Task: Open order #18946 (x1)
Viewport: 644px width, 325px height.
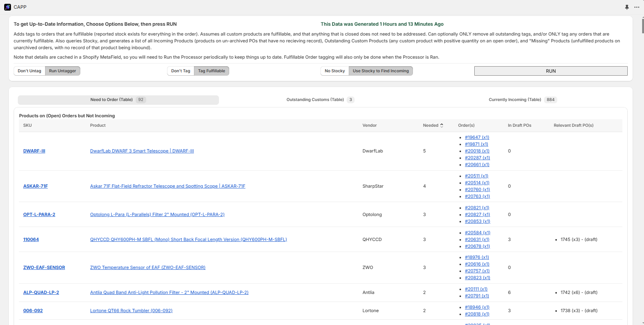Action: pos(477,307)
